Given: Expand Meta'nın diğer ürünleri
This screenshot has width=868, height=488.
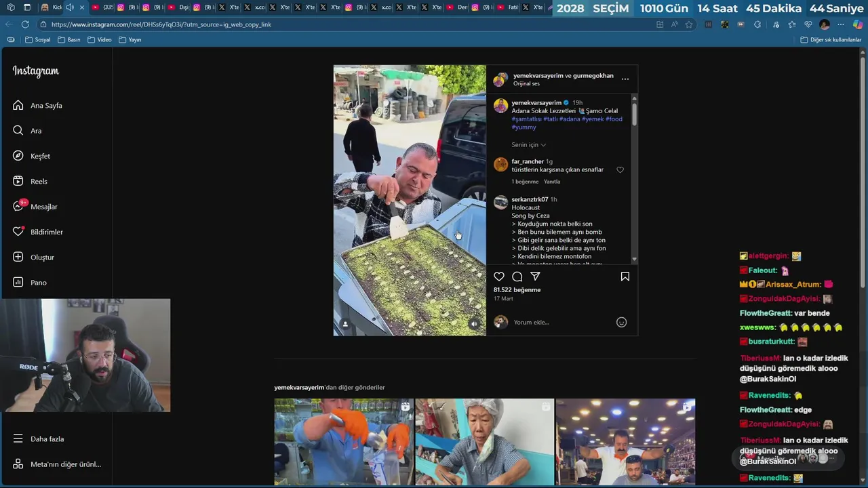Looking at the screenshot, I should (57, 464).
